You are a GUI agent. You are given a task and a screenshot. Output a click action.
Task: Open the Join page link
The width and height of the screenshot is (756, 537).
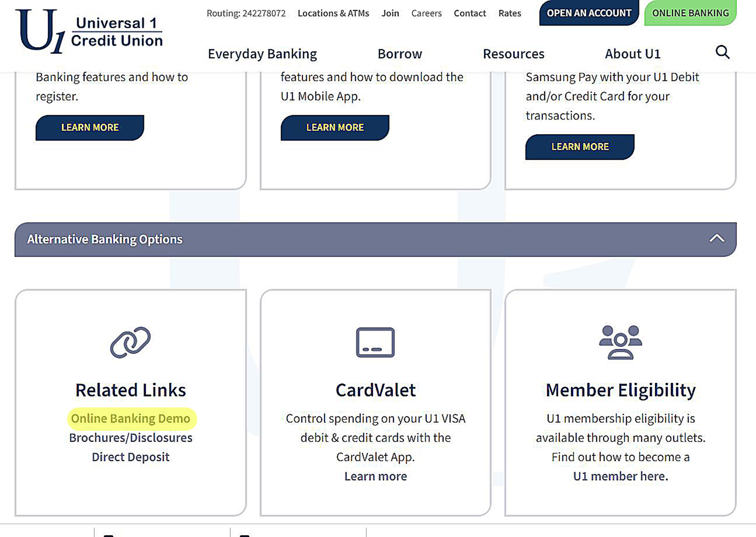390,13
